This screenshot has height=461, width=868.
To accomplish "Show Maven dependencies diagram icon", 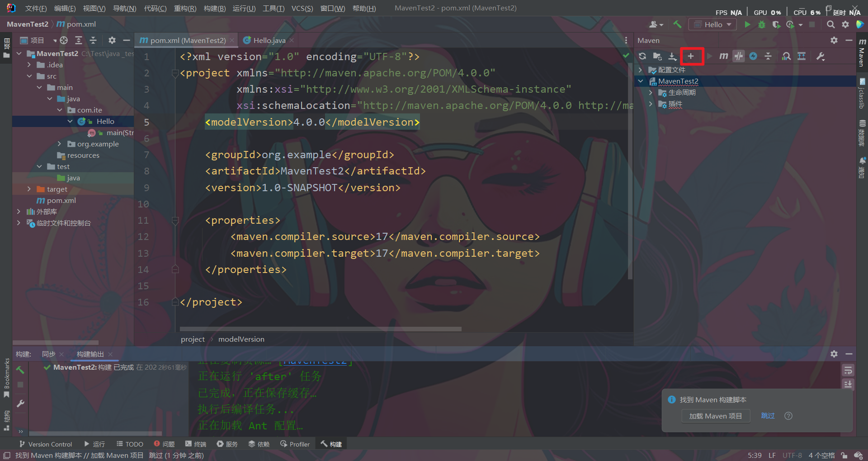I will click(x=802, y=56).
